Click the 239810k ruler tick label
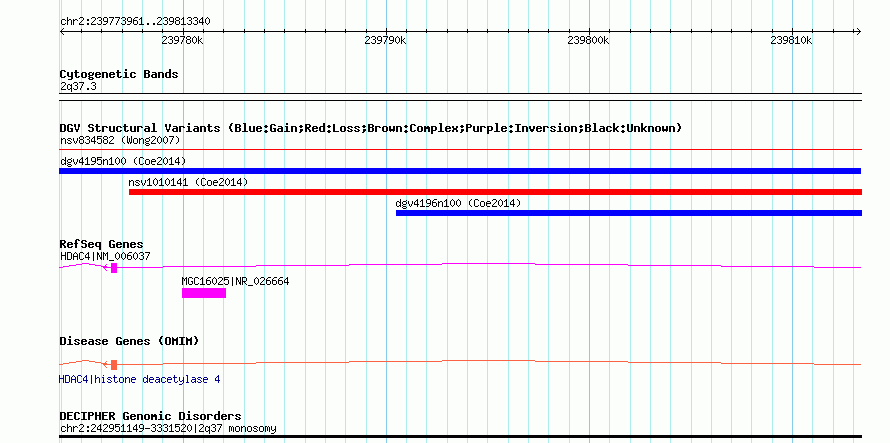 (x=792, y=40)
